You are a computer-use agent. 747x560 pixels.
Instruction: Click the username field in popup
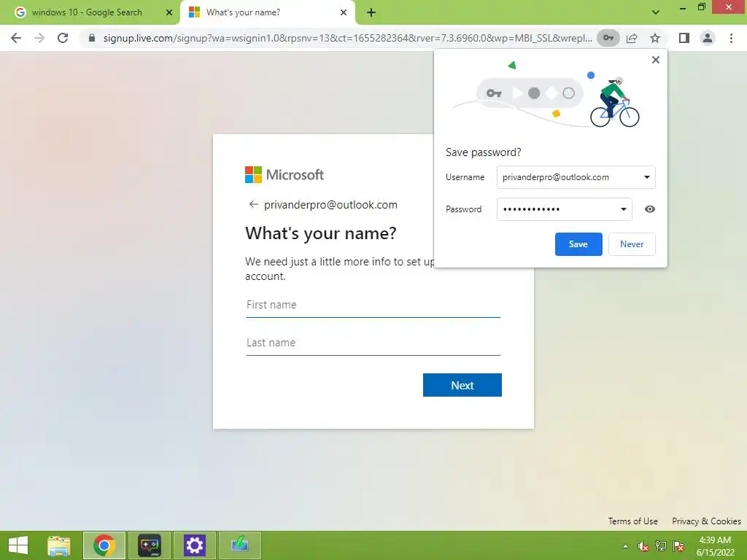click(x=576, y=177)
